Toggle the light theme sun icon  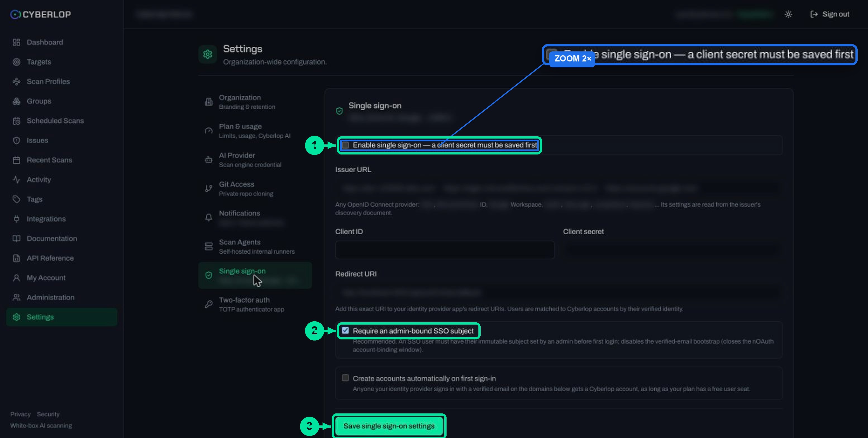coord(788,14)
